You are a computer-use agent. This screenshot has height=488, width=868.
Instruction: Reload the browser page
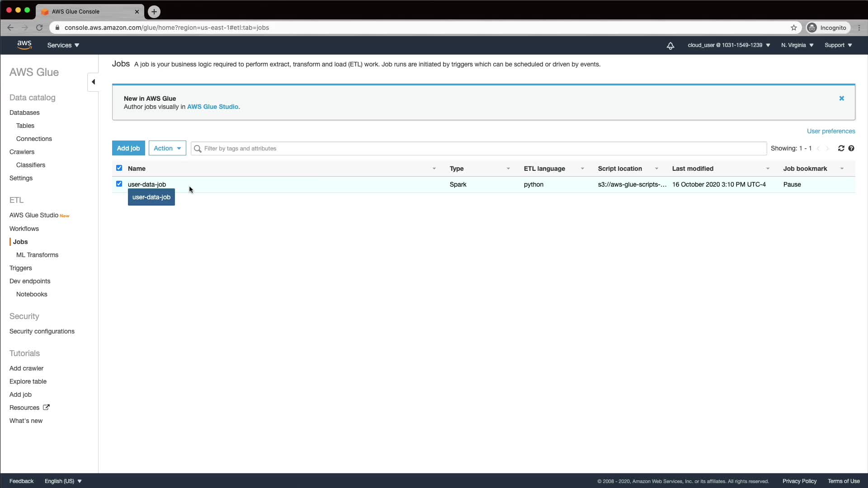point(39,28)
